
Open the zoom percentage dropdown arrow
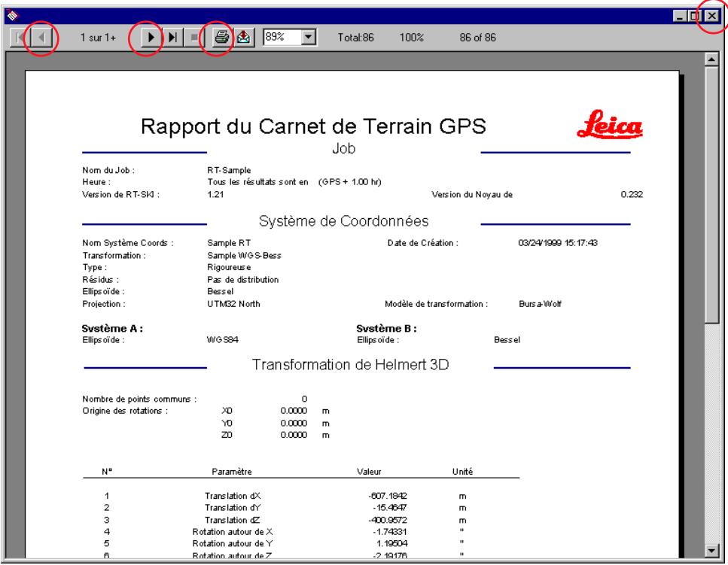tap(308, 37)
